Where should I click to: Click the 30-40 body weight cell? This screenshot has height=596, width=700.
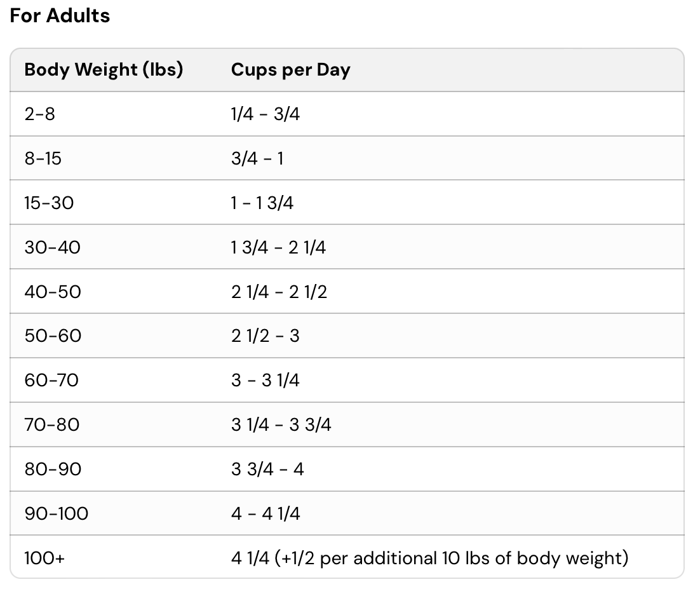(x=52, y=247)
